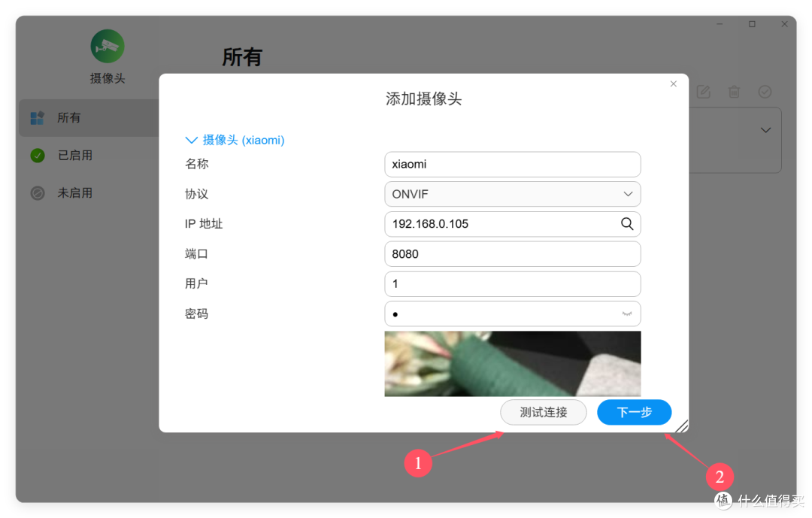Maximize the main window

752,24
